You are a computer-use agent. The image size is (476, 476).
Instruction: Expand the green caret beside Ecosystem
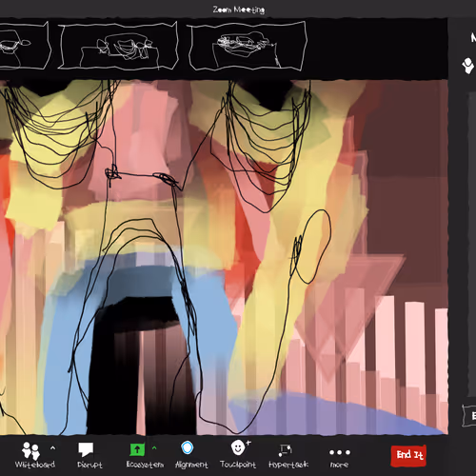pyautogui.click(x=154, y=447)
